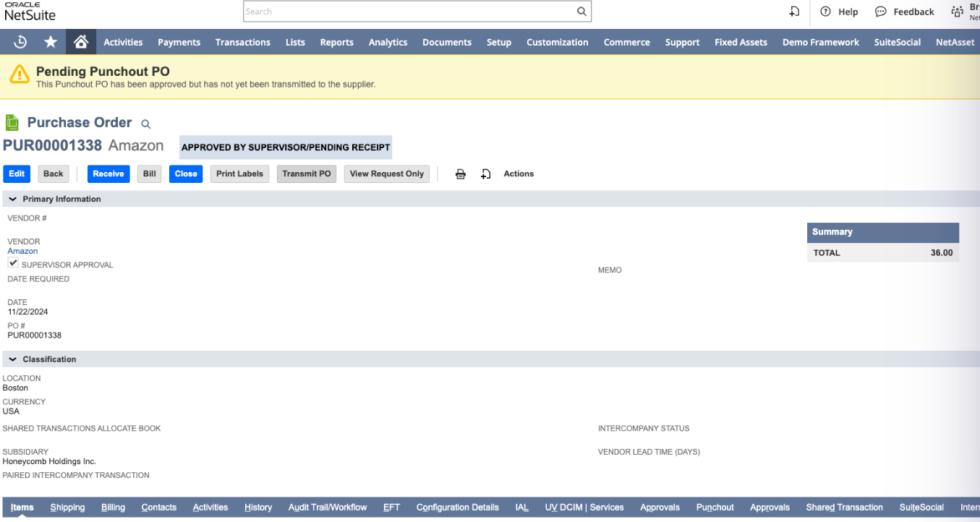Open the Payments menu
Image resolution: width=980 pixels, height=522 pixels.
pos(179,42)
